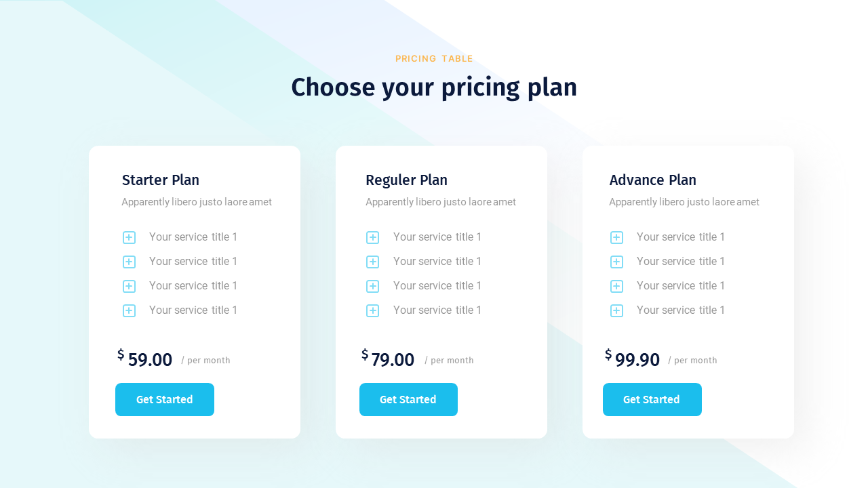Select the Advance Plan title
Viewport: 868px width, 488px height.
tap(652, 180)
